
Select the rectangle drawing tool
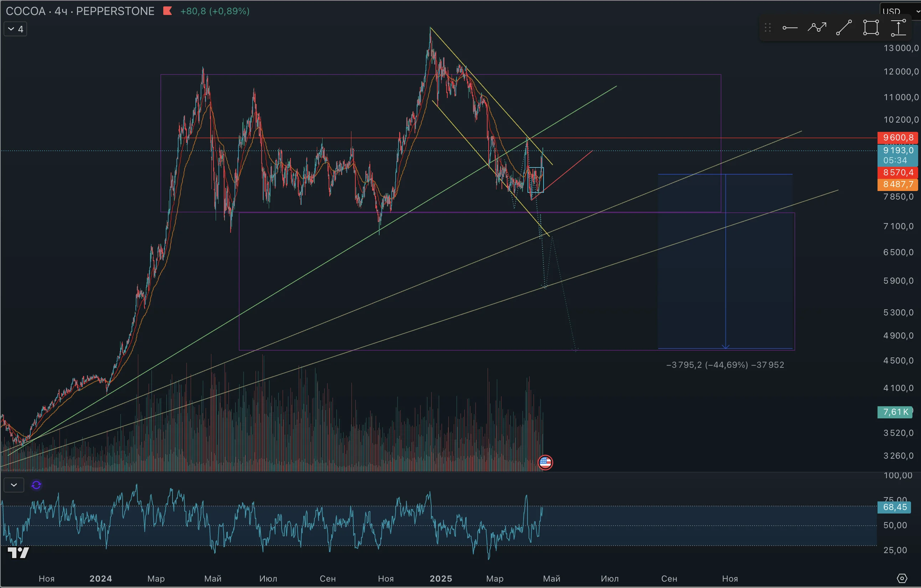[871, 28]
